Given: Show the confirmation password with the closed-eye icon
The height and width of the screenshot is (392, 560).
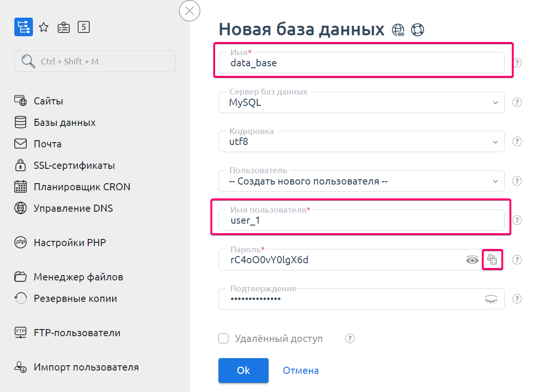Looking at the screenshot, I should (491, 299).
